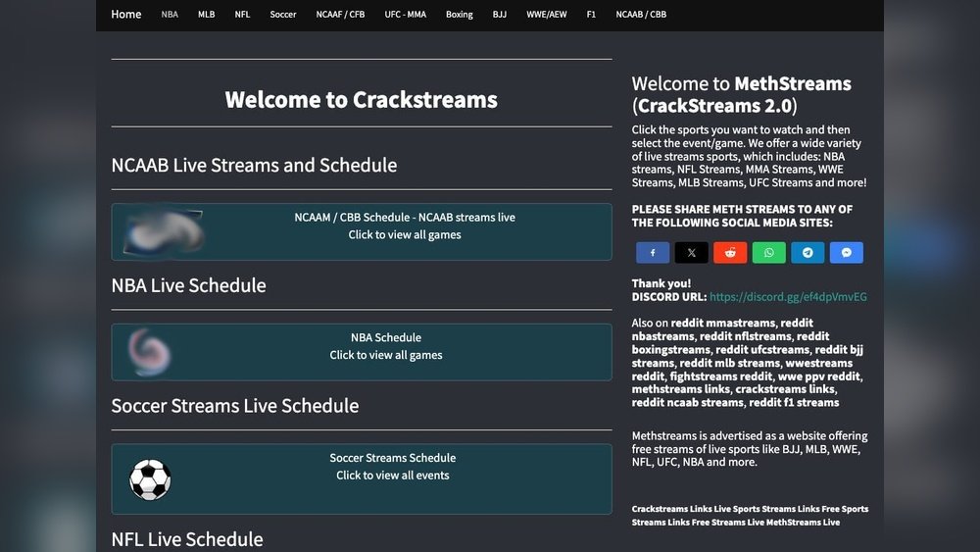
Task: Select F1 from the navigation bar
Action: (591, 15)
